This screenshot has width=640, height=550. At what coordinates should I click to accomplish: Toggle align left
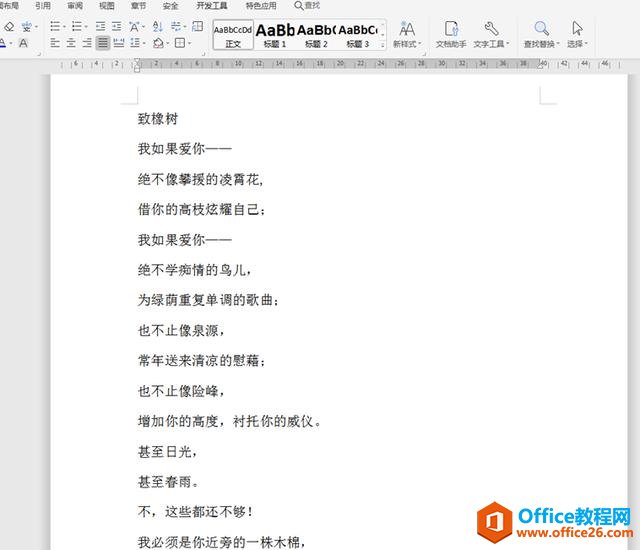point(55,43)
